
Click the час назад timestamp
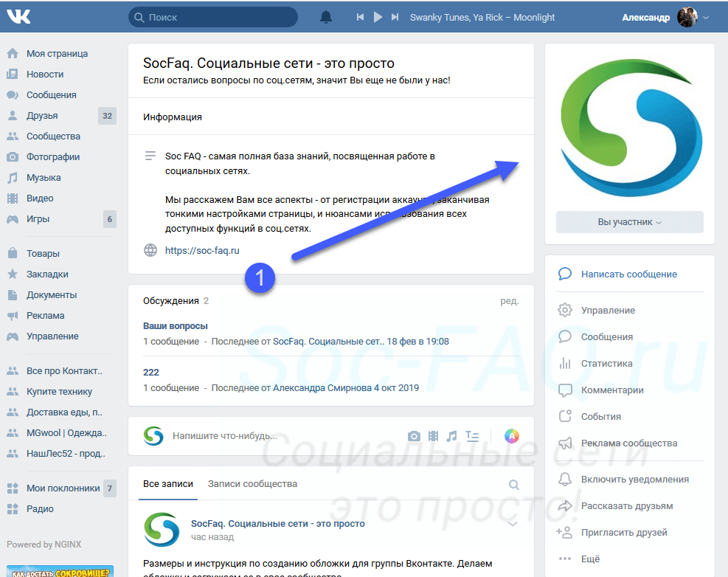(x=212, y=537)
